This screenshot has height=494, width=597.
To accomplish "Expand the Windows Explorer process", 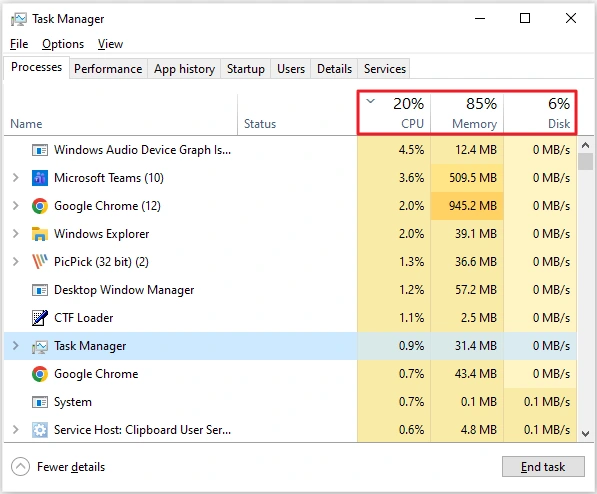I will pos(16,234).
